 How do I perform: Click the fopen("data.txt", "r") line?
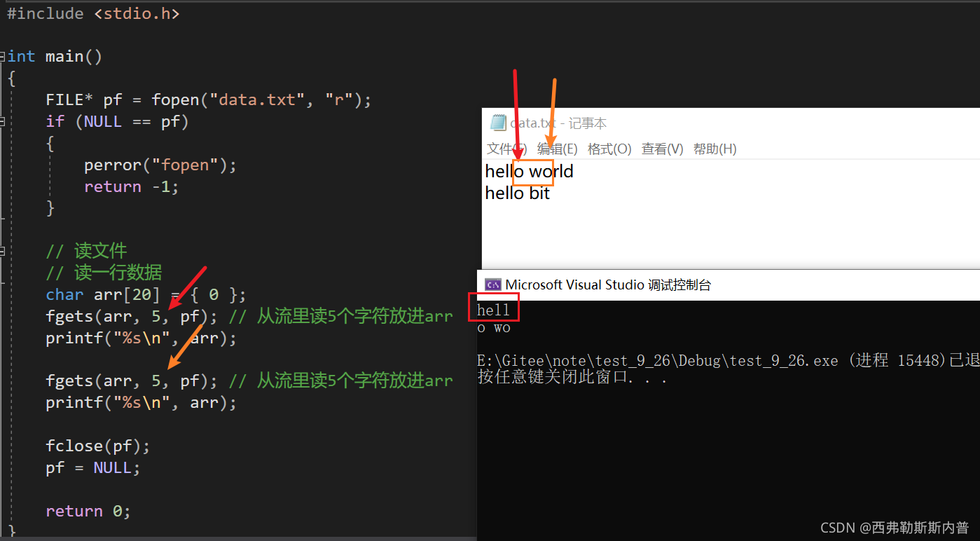point(209,100)
